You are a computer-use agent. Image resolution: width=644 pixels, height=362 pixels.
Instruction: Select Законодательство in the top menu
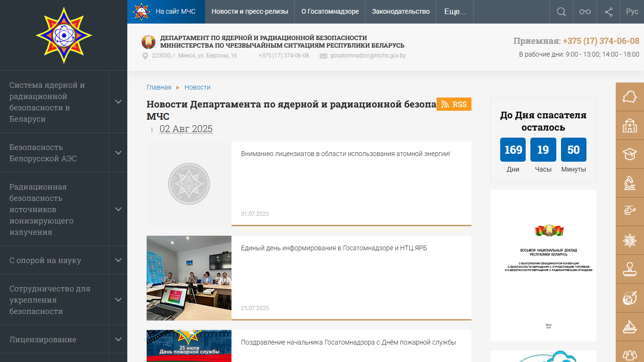401,12
